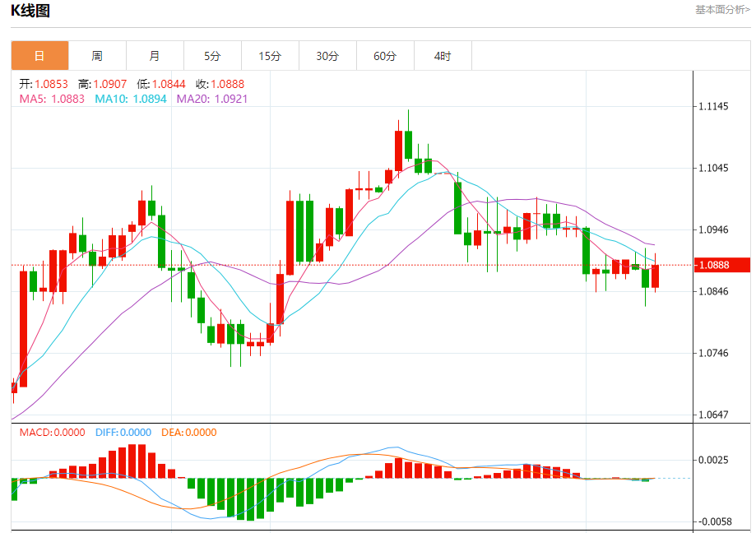Click the MA20 indicator label

pos(211,99)
